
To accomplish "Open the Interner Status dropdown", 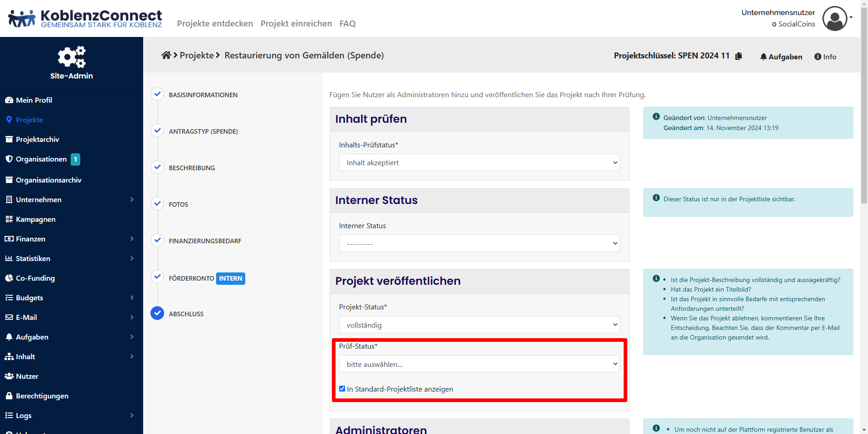I will tap(479, 244).
